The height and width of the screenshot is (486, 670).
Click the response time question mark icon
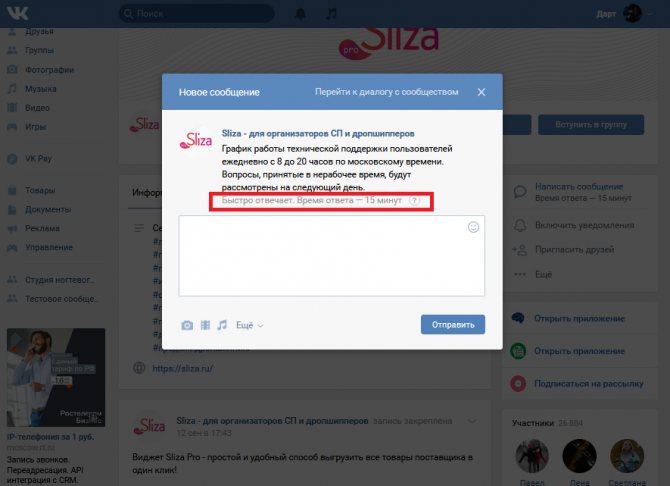pos(414,200)
